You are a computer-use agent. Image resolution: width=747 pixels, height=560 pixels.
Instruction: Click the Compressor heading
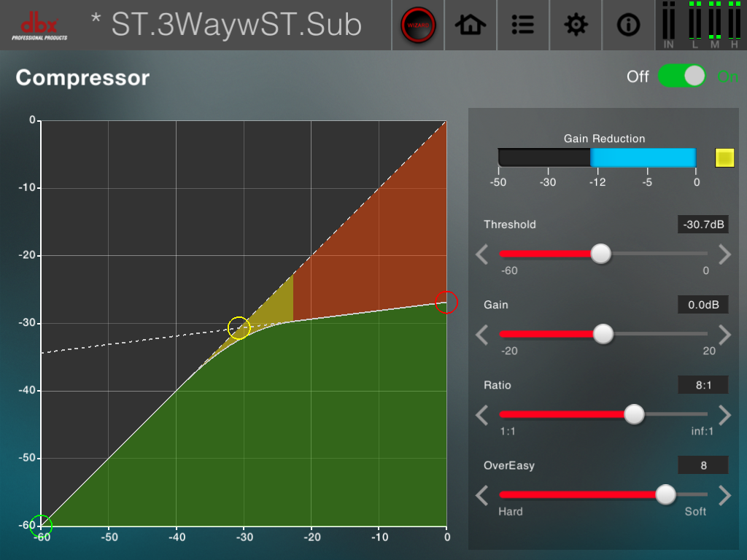(x=82, y=77)
